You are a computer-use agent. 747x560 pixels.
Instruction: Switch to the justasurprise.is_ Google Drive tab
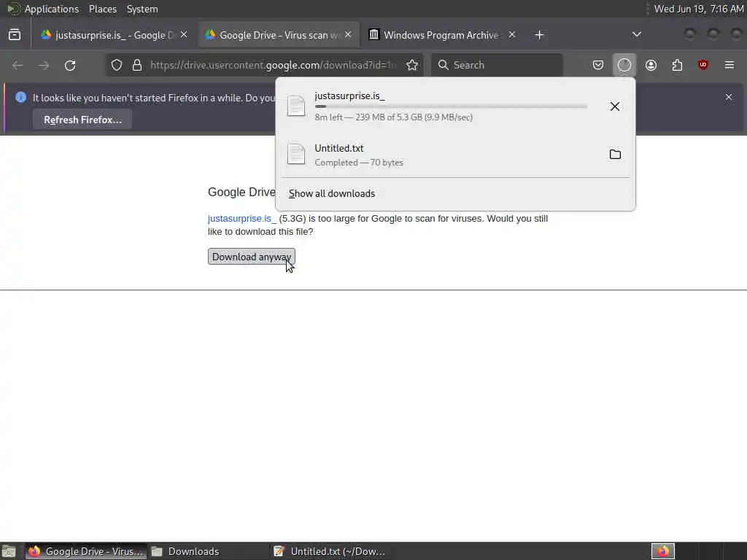click(115, 35)
